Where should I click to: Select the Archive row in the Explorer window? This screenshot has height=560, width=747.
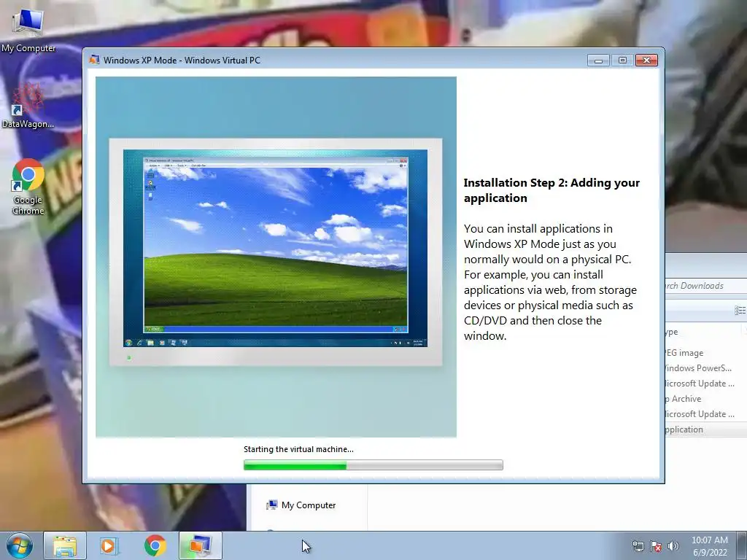tap(706, 399)
